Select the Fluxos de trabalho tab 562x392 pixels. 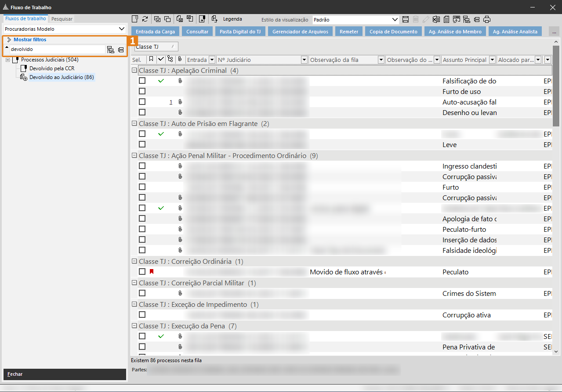point(25,18)
